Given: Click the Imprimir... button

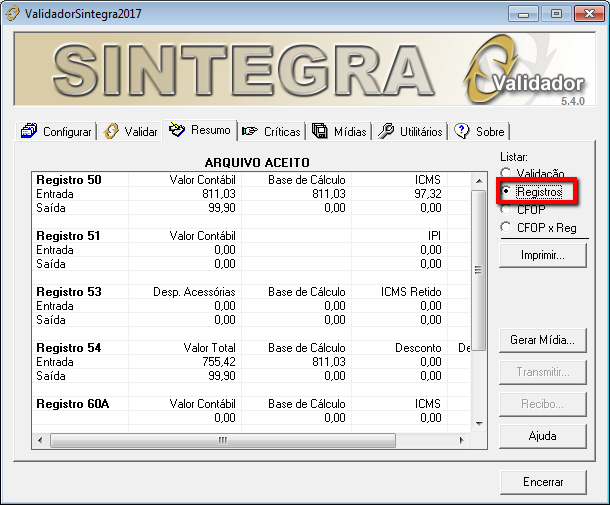Looking at the screenshot, I should 543,255.
